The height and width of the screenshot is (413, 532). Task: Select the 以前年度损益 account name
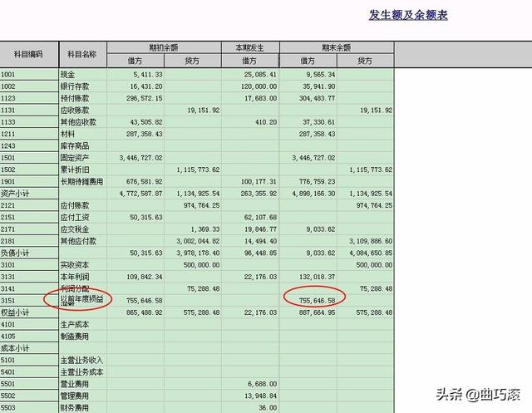81,298
